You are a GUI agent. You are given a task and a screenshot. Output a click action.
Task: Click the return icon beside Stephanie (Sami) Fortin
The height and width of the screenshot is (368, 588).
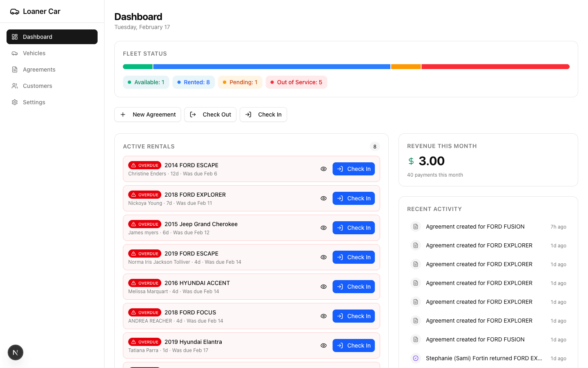416,358
